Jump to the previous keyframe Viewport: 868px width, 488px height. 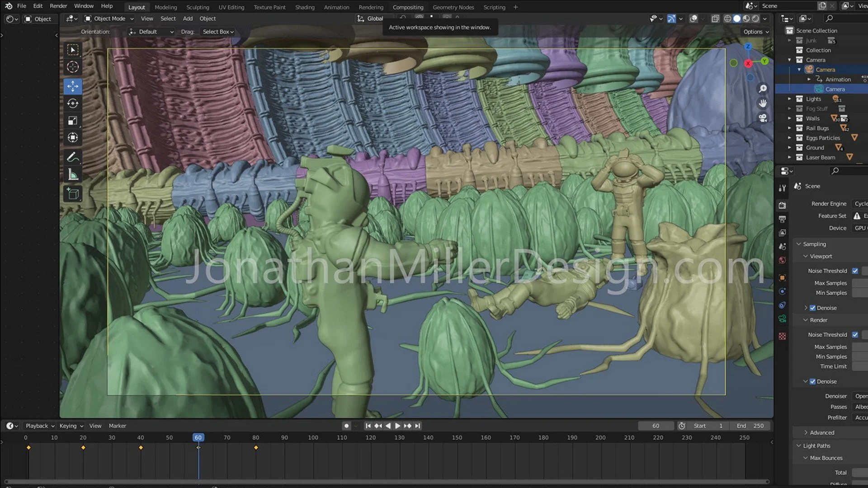(378, 426)
